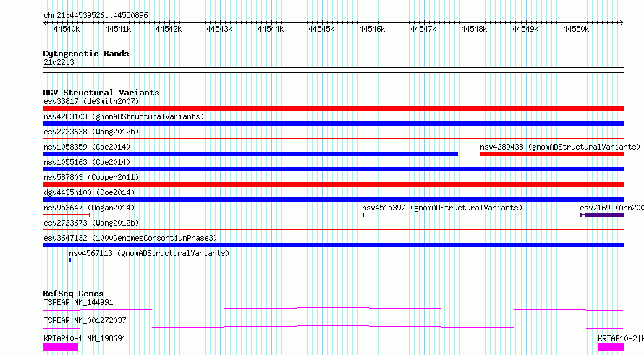Open the esv2723638 (Wong2012b) variant label
Image resolution: width=644 pixels, height=355 pixels.
91,132
